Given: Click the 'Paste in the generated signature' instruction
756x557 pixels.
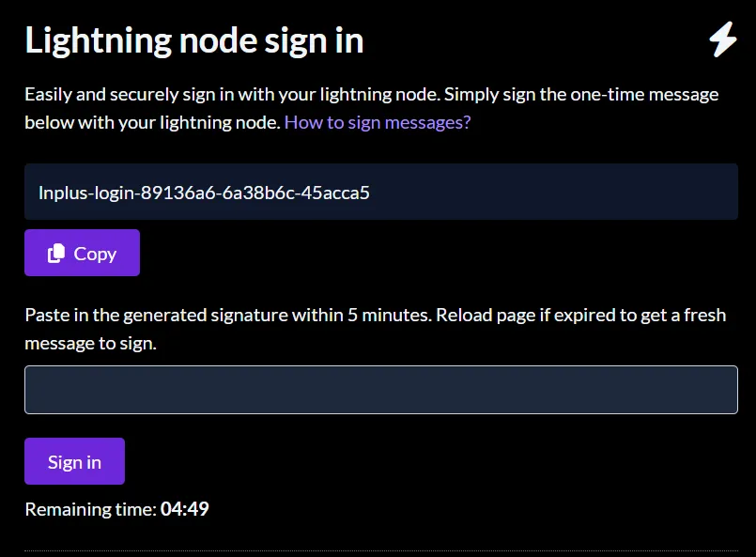Looking at the screenshot, I should click(228, 315).
